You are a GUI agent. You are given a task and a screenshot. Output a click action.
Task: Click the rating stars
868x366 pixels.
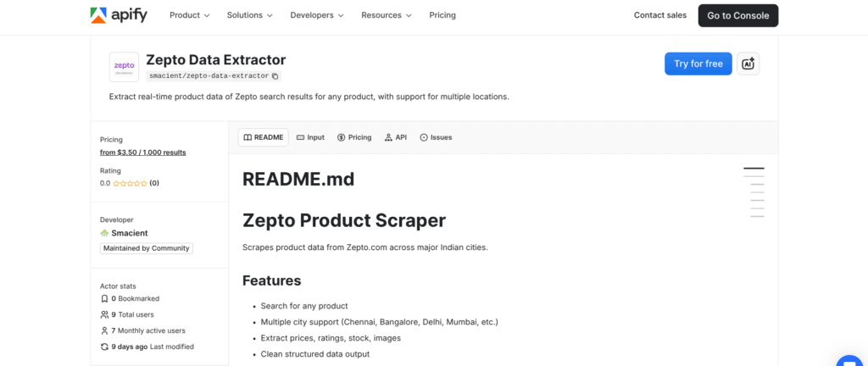pyautogui.click(x=130, y=183)
